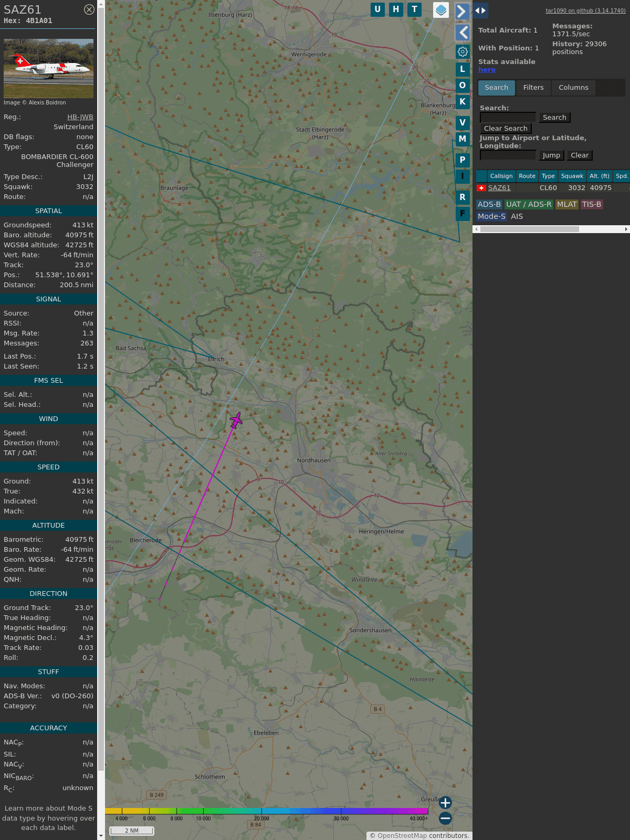Collapse sidebar with left chevron arrow

(x=463, y=33)
